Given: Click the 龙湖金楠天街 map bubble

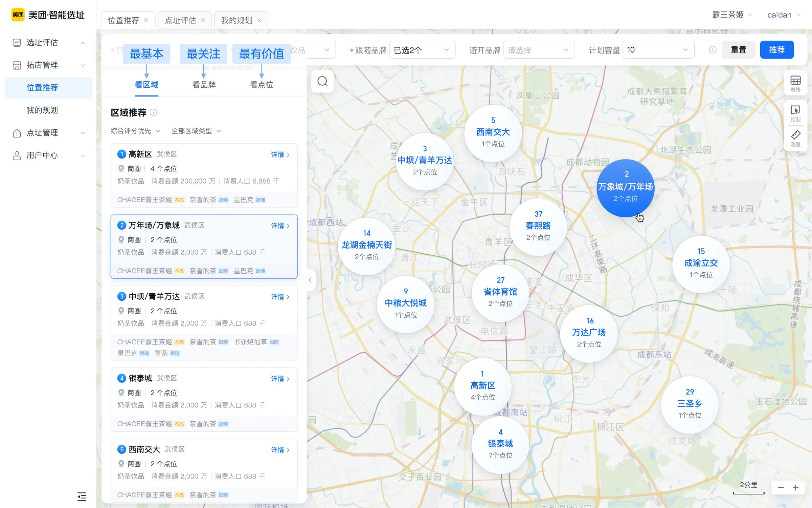Looking at the screenshot, I should pyautogui.click(x=366, y=246).
